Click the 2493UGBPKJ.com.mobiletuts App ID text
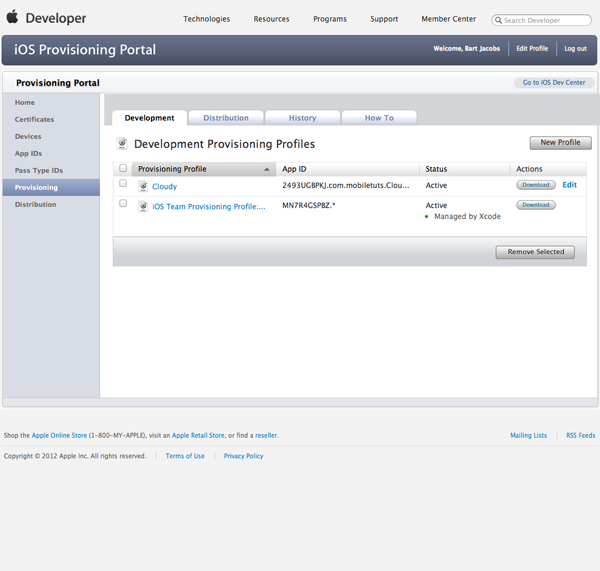 (346, 185)
